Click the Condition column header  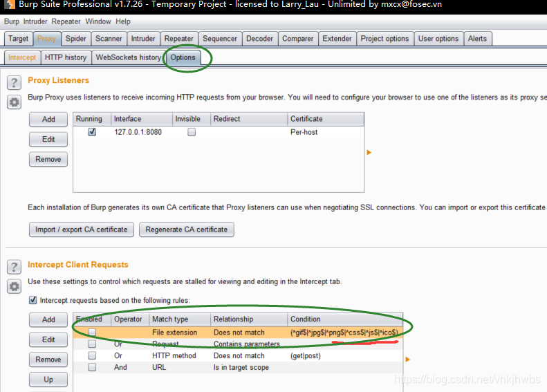(345, 319)
